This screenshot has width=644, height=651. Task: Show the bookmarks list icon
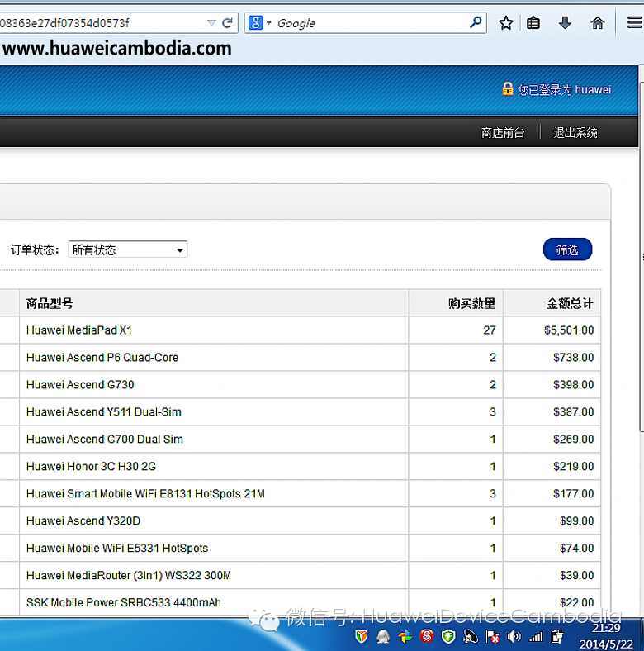point(533,23)
